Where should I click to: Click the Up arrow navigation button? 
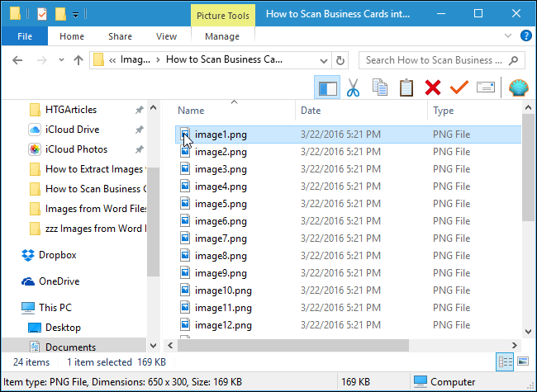[78, 60]
